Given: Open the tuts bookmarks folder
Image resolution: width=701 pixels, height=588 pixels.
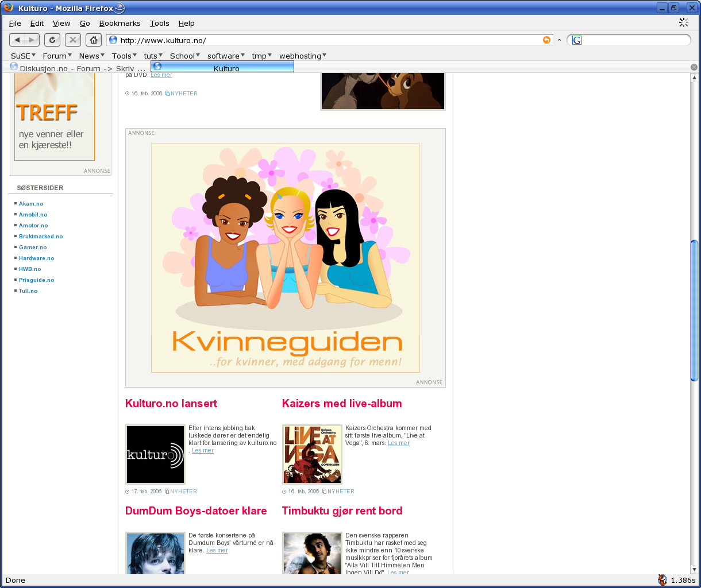Looking at the screenshot, I should (152, 56).
